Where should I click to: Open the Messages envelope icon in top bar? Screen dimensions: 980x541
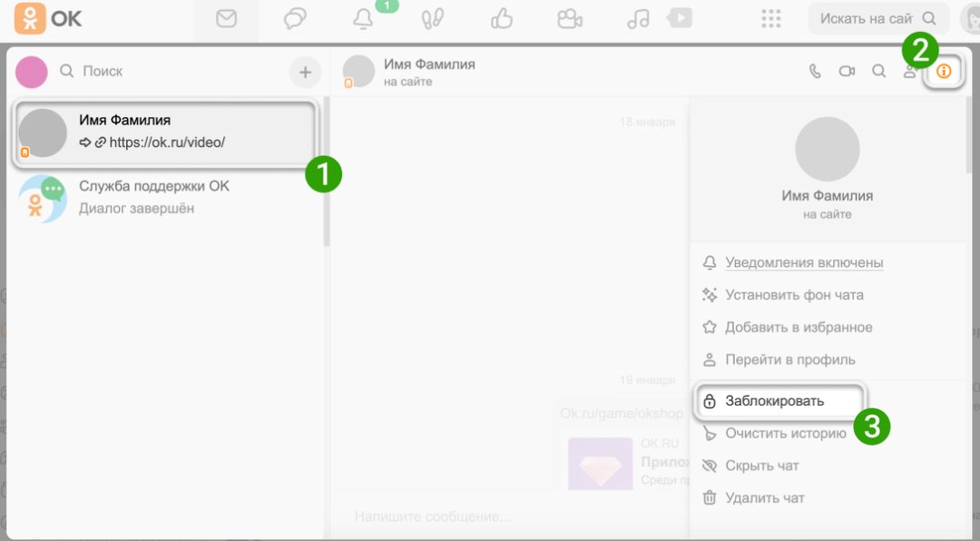pos(226,19)
